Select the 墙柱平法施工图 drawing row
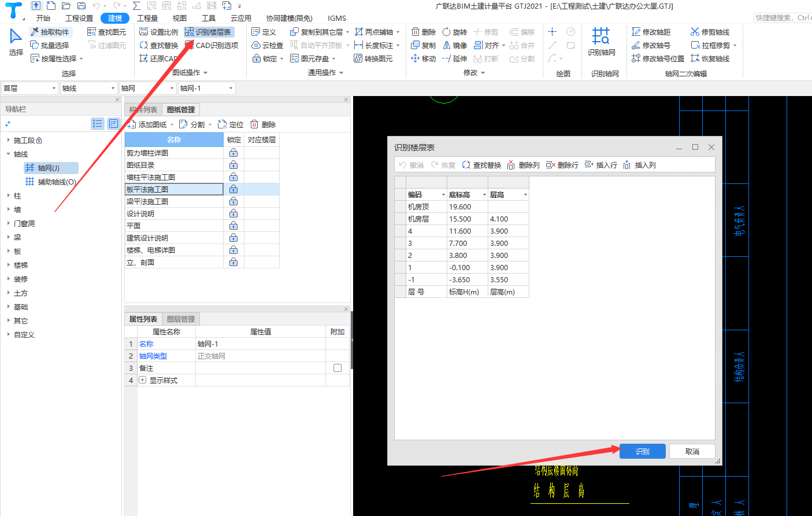This screenshot has width=812, height=516. [x=174, y=177]
